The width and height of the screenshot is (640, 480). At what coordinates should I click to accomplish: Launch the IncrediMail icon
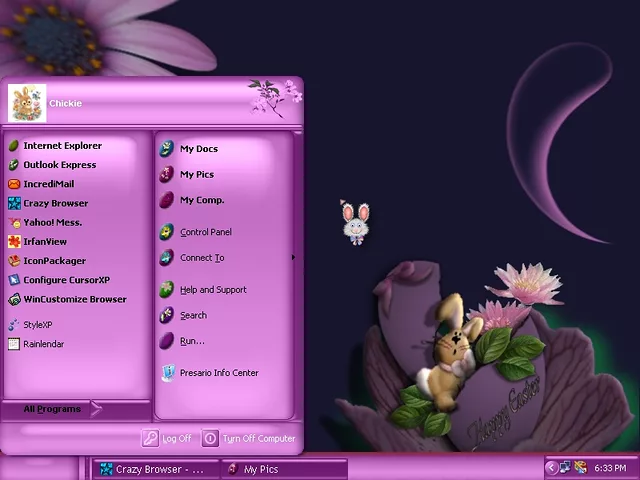click(14, 184)
